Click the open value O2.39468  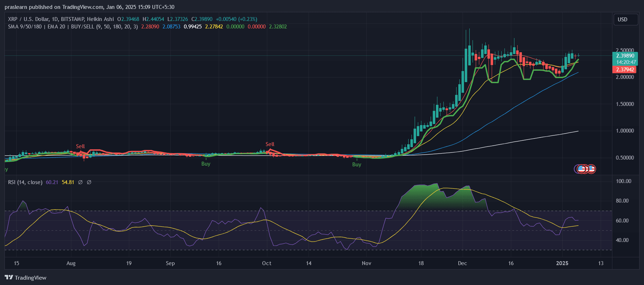(x=128, y=19)
